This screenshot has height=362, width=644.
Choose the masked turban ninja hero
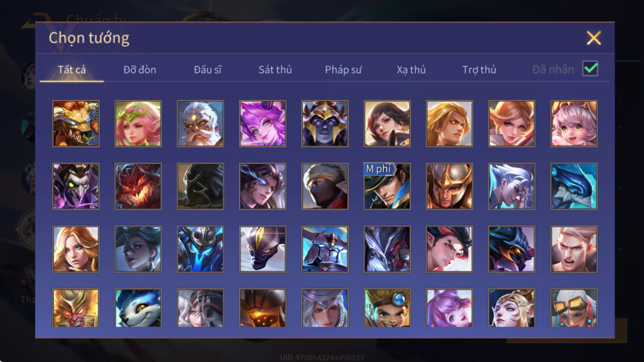tap(325, 186)
